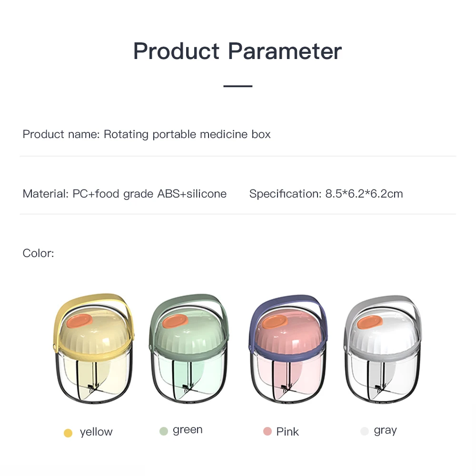Click the Product Parameter heading
This screenshot has height=476, width=476.
click(x=238, y=51)
